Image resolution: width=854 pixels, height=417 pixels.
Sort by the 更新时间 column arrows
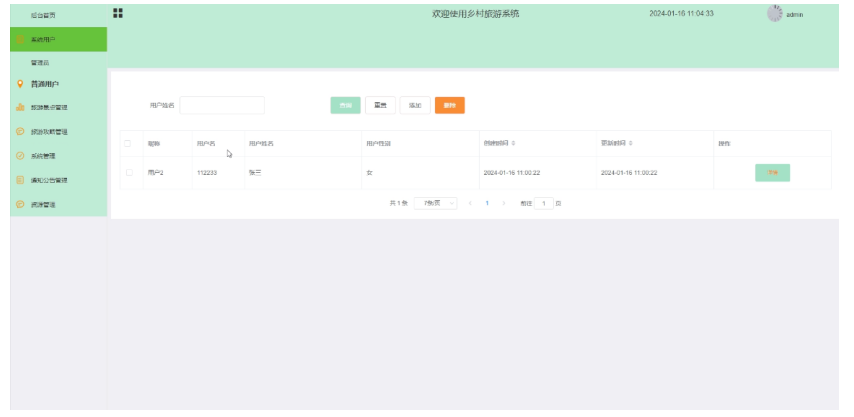point(631,144)
